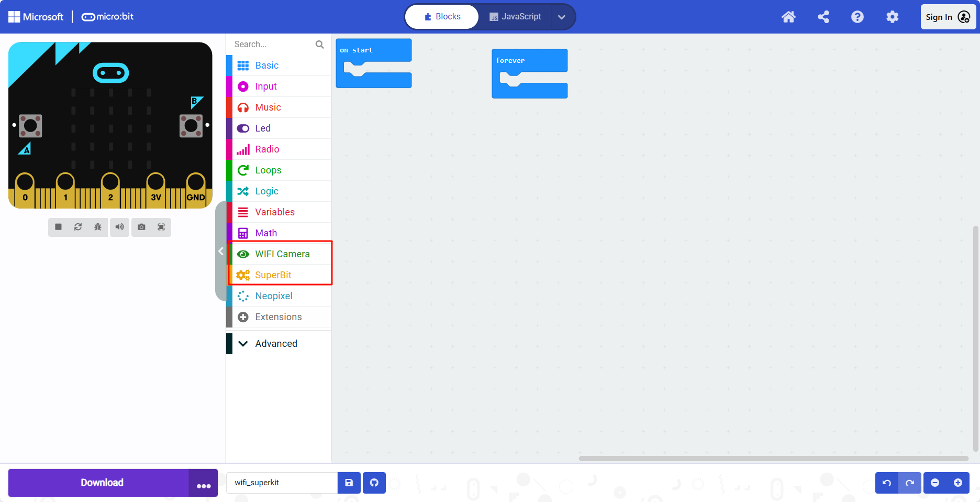This screenshot has height=502, width=980.
Task: Mute the simulator audio
Action: coord(120,227)
